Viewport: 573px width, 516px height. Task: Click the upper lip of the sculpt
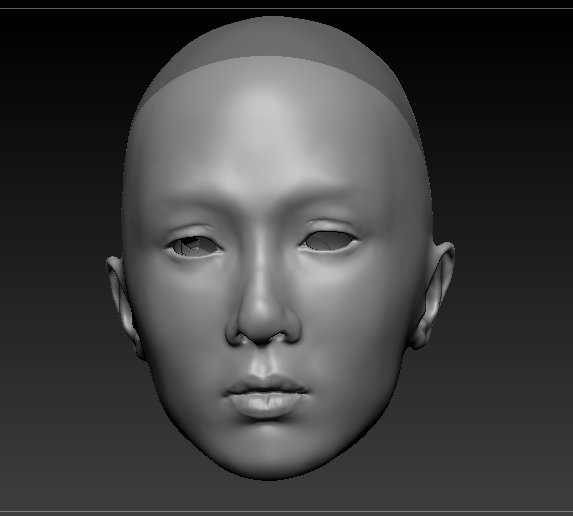[x=266, y=386]
